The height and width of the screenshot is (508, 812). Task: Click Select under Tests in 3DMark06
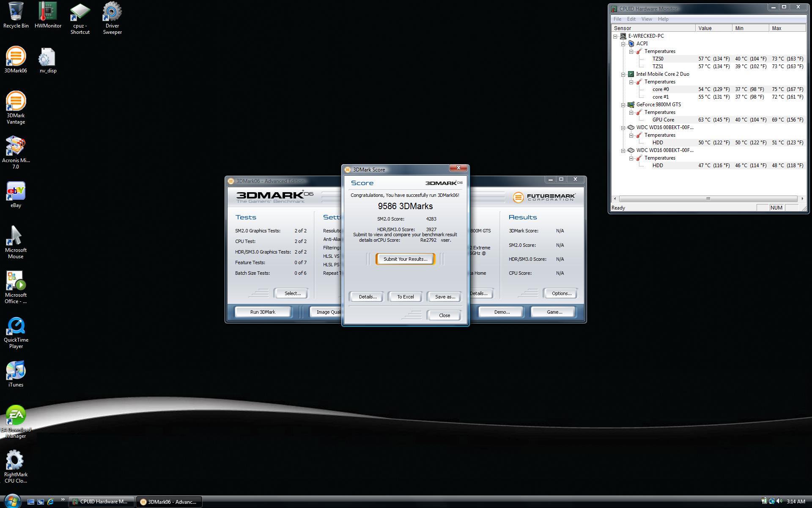tap(292, 293)
